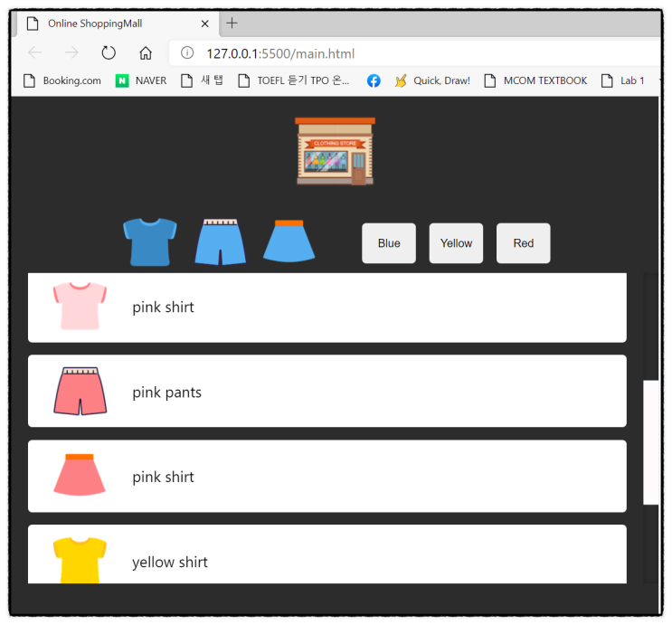Open the Facebook bookmark icon
Viewport: 672px width, 625px height.
pos(374,80)
